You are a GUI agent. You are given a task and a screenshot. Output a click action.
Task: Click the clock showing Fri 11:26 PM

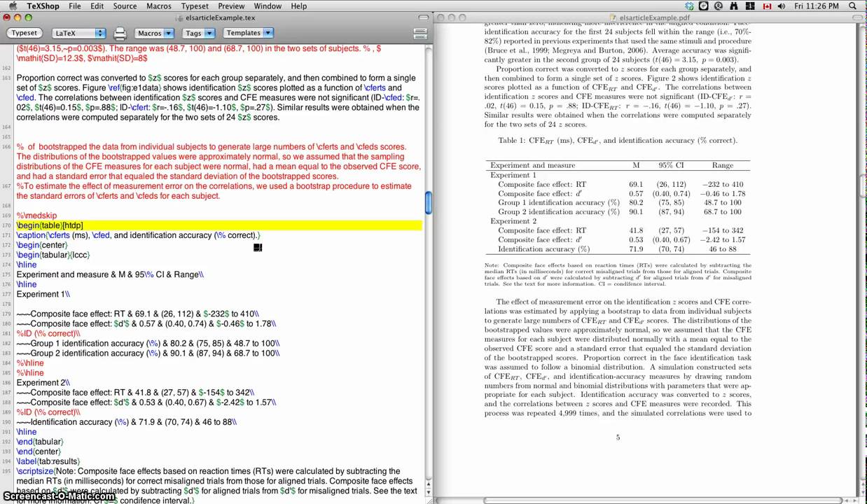[817, 6]
